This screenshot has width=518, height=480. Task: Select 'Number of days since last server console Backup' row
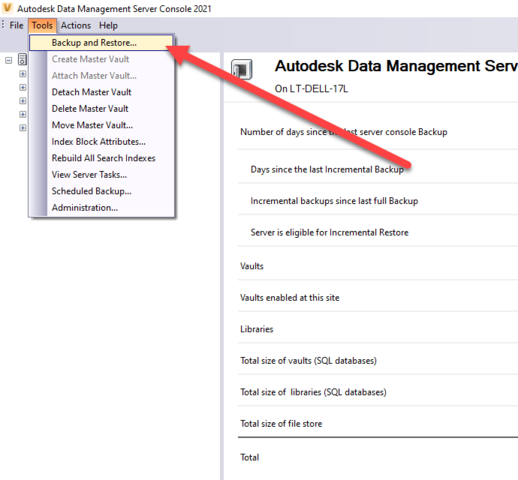pyautogui.click(x=378, y=132)
